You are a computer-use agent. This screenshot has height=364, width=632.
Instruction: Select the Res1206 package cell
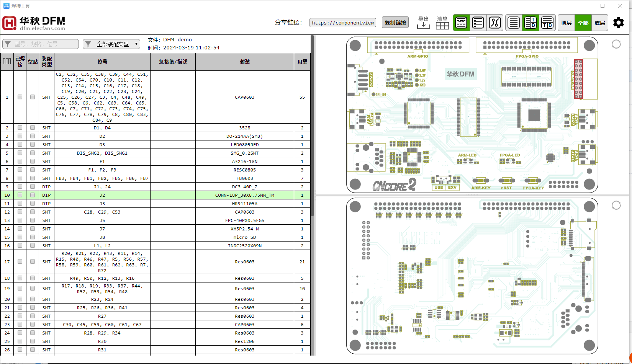245,341
